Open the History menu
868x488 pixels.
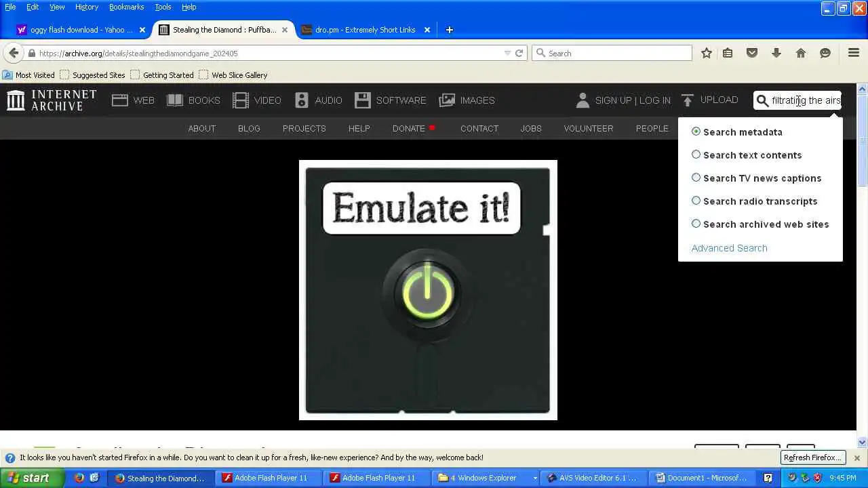[87, 7]
